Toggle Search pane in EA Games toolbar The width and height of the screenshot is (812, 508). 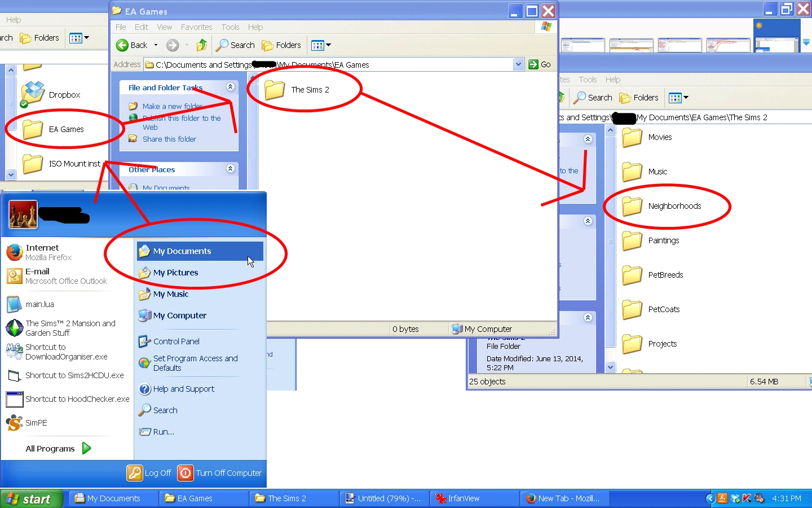click(x=236, y=45)
